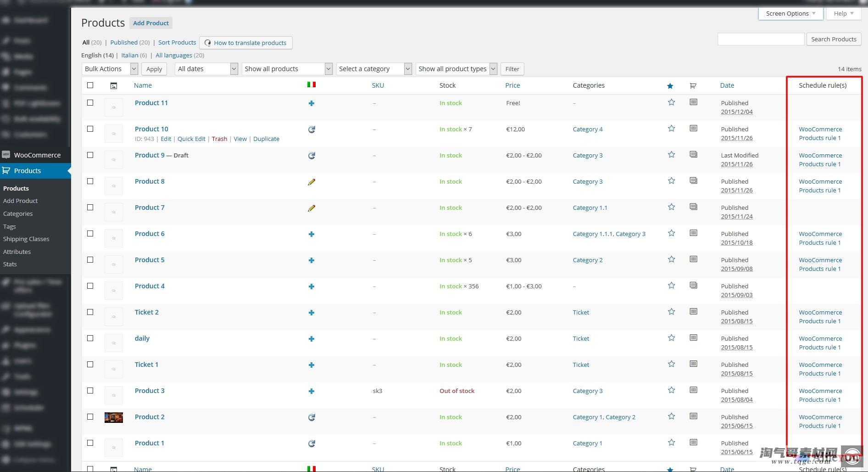Toggle featured star for Product 10
The image size is (868, 472).
tap(671, 129)
